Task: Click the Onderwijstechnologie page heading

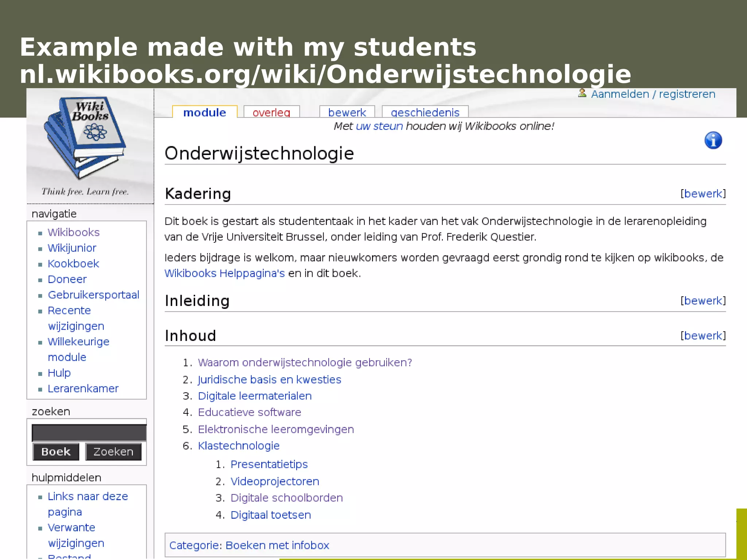Action: (259, 153)
